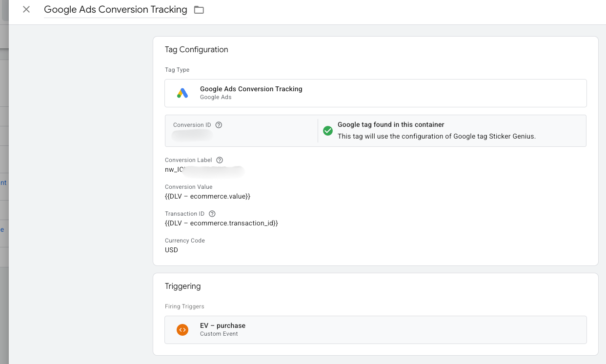The image size is (606, 364).
Task: Click the Firing Triggers label
Action: 184,306
